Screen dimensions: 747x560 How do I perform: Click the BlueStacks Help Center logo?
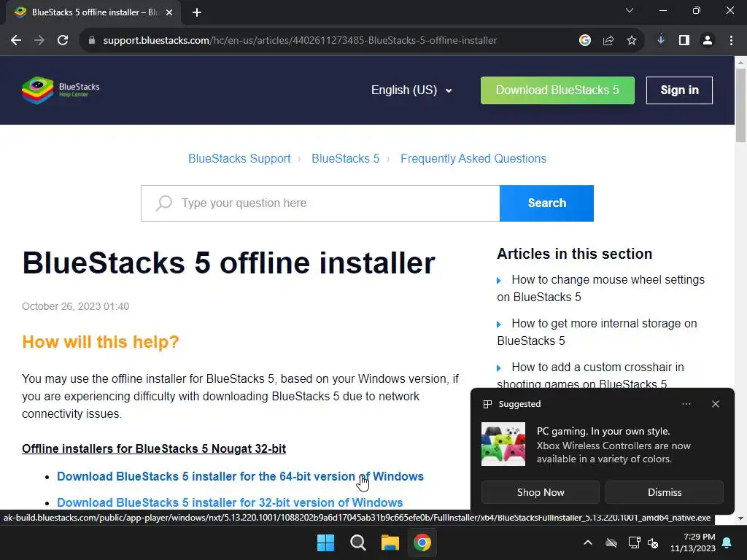pyautogui.click(x=61, y=90)
